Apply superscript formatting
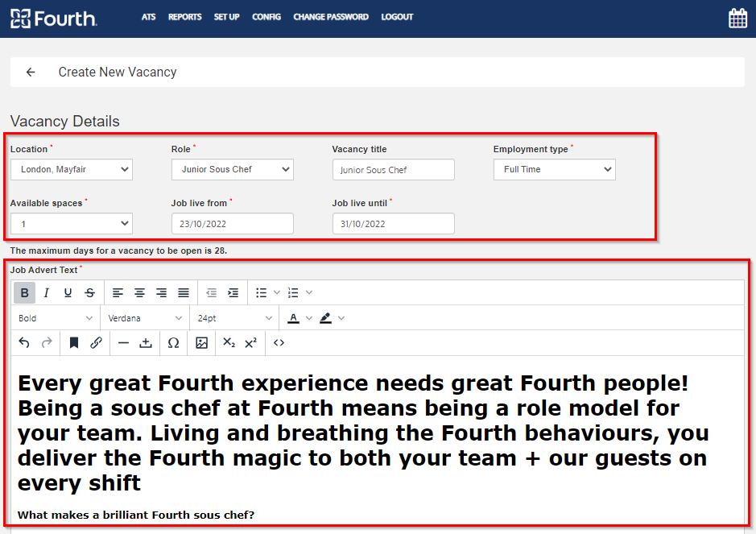Viewport: 756px width, 534px height. (250, 343)
